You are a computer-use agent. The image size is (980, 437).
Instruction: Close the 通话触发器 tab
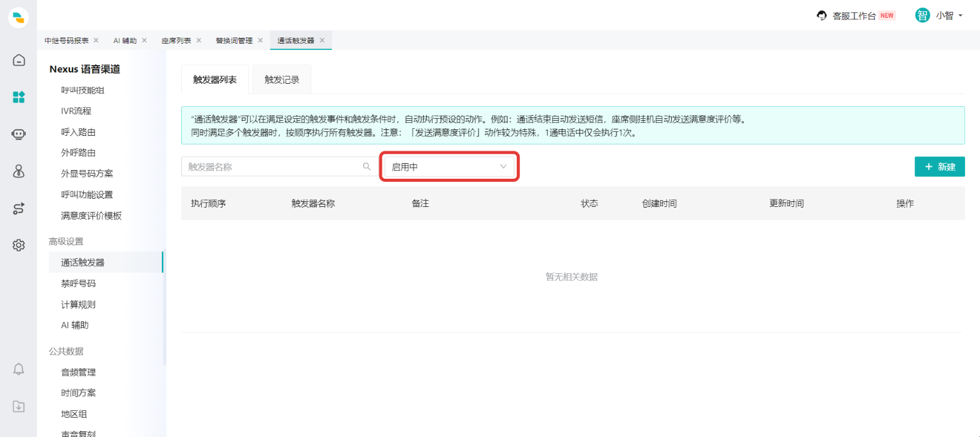pyautogui.click(x=322, y=40)
